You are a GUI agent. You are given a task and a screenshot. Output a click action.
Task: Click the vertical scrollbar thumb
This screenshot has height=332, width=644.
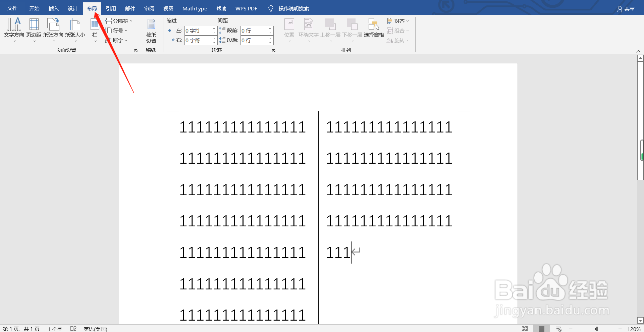(x=640, y=121)
